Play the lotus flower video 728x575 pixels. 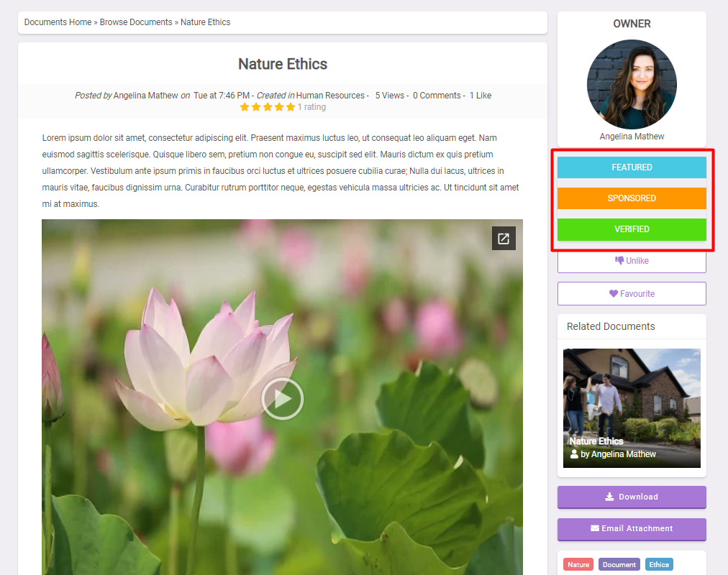point(282,399)
